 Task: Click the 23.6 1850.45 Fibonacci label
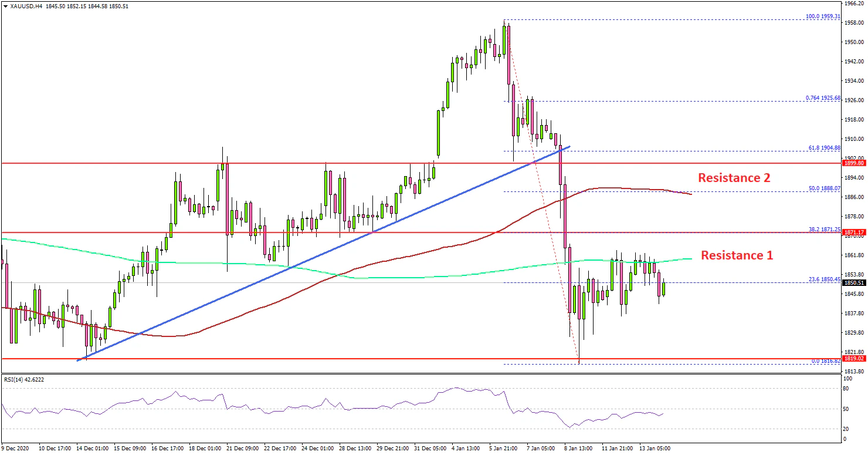pos(823,279)
